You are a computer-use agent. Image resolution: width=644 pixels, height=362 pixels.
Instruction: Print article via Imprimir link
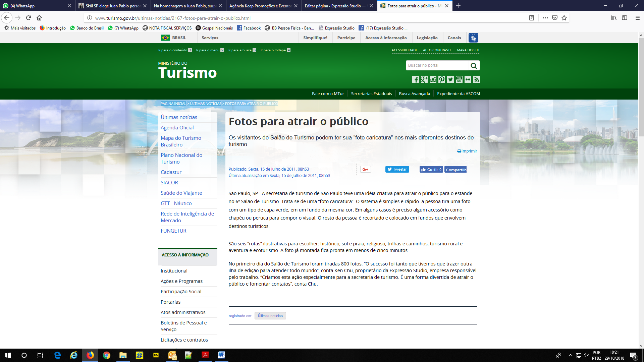point(467,151)
